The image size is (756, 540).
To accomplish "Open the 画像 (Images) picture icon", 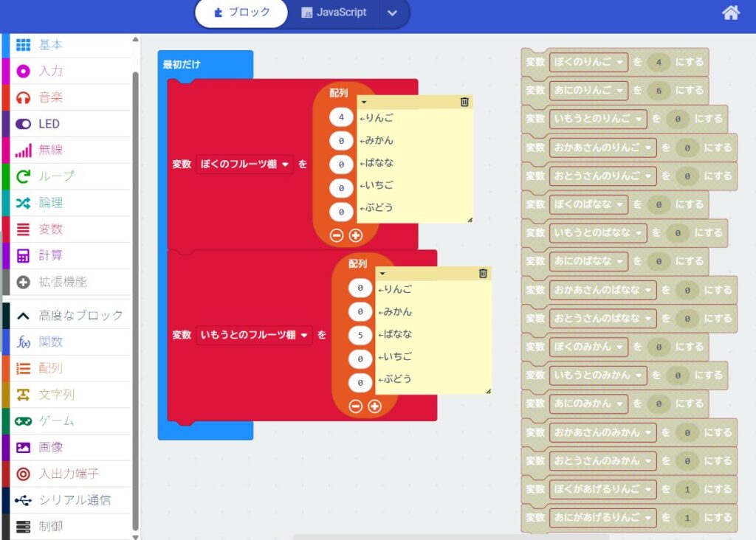I will pyautogui.click(x=23, y=448).
